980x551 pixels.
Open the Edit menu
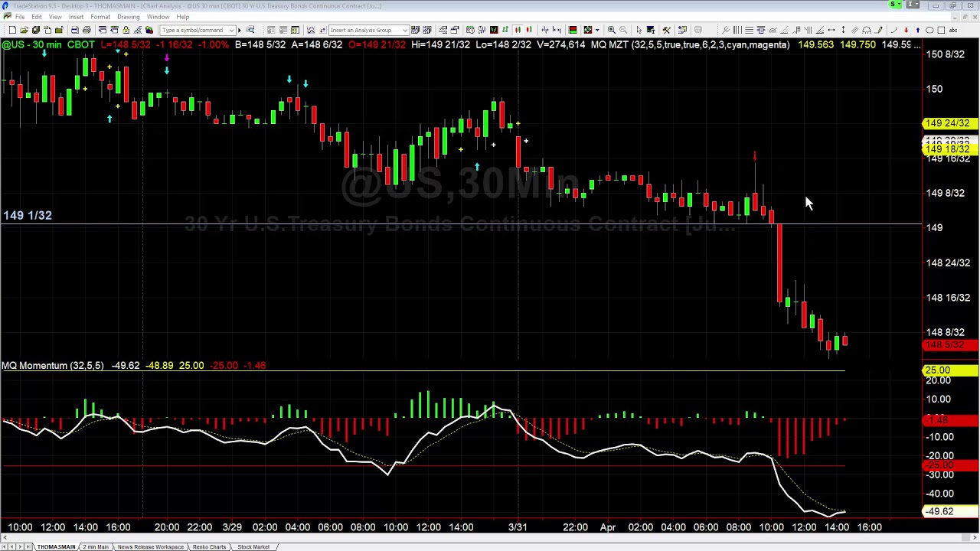pyautogui.click(x=37, y=17)
